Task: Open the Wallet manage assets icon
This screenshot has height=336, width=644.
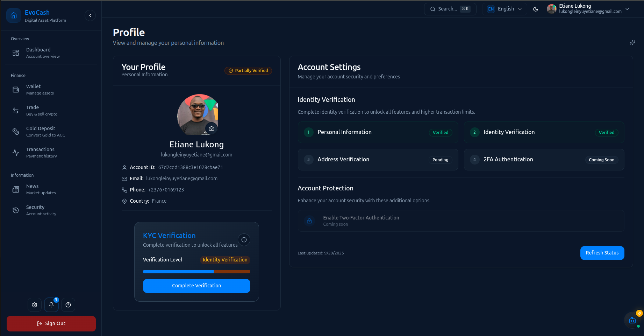Action: [x=15, y=90]
